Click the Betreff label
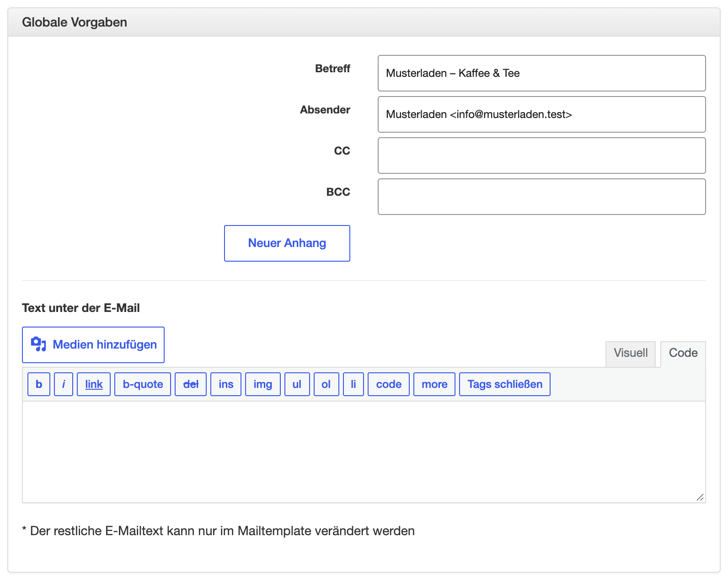Screen dimensions: 728x580 333,69
